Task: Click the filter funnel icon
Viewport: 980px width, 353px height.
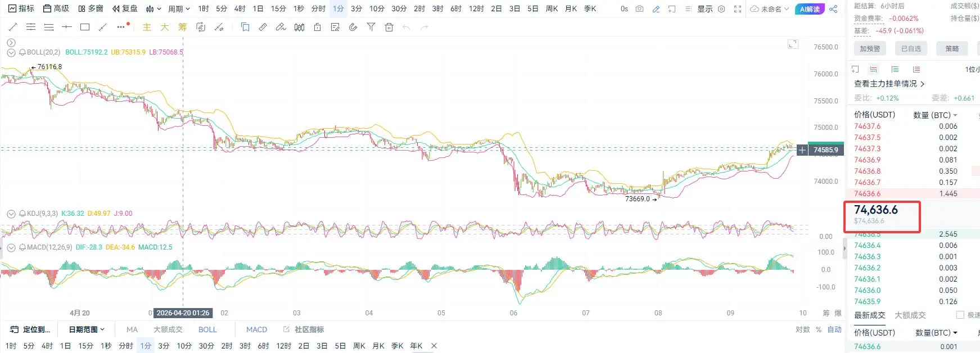Action: (371, 27)
